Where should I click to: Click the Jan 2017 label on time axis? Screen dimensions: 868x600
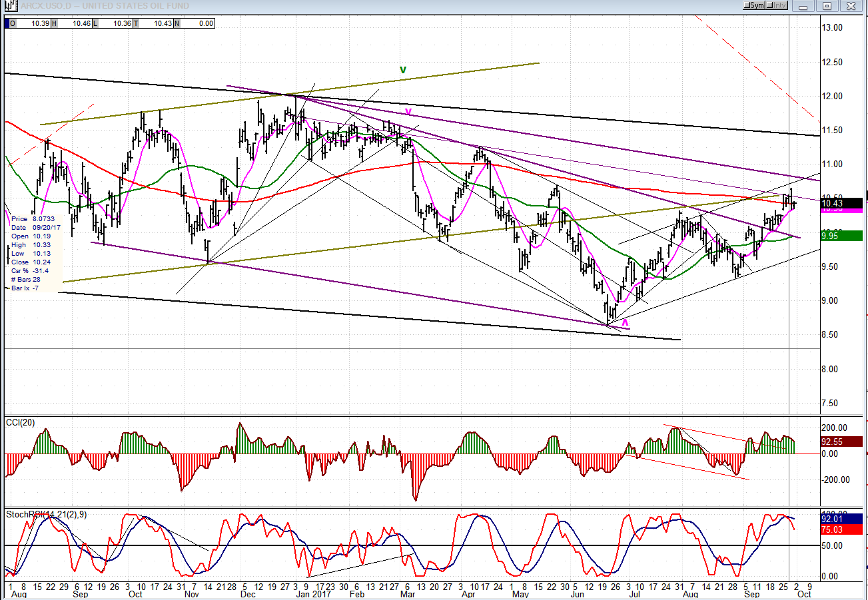[310, 593]
